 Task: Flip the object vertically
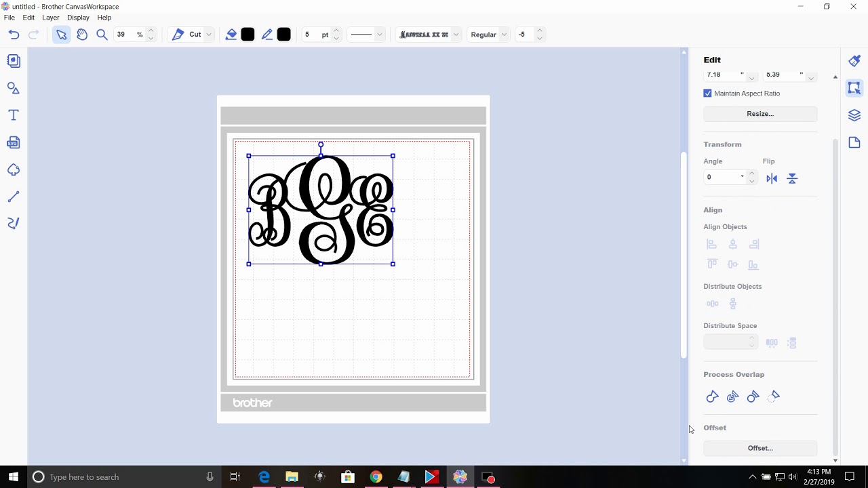pos(792,178)
